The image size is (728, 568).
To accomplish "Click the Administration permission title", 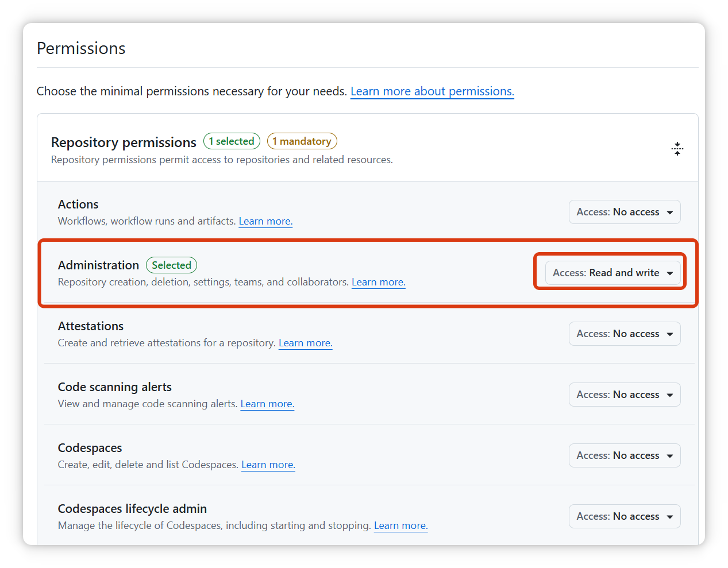I will 98,265.
